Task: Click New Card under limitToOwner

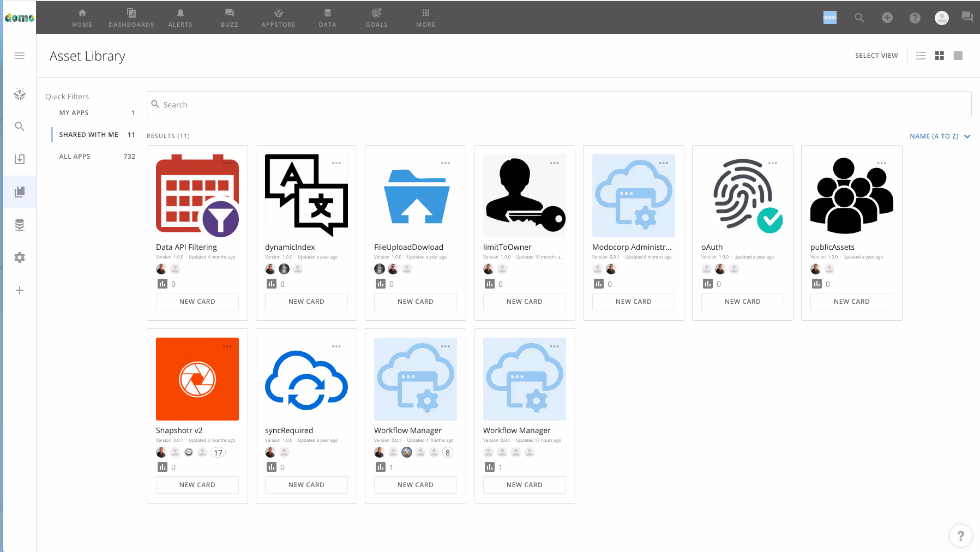Action: point(525,302)
